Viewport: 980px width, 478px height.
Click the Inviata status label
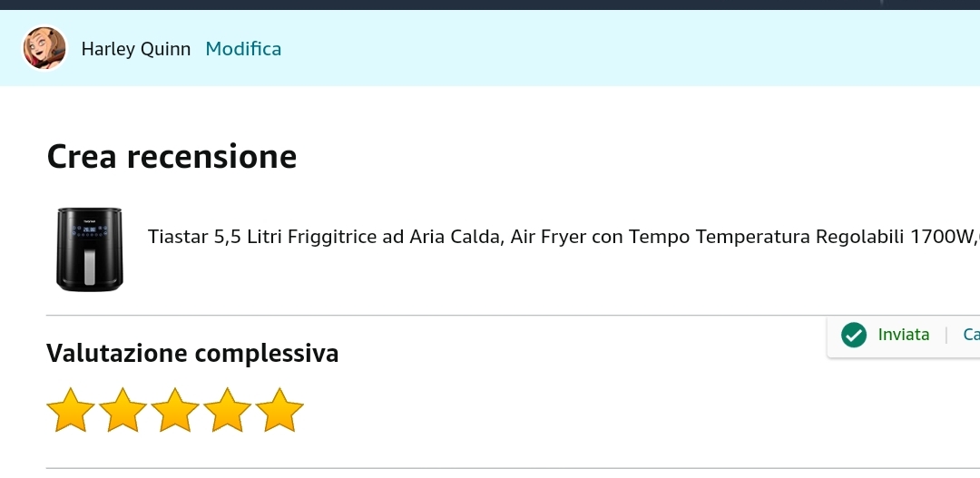click(x=904, y=335)
